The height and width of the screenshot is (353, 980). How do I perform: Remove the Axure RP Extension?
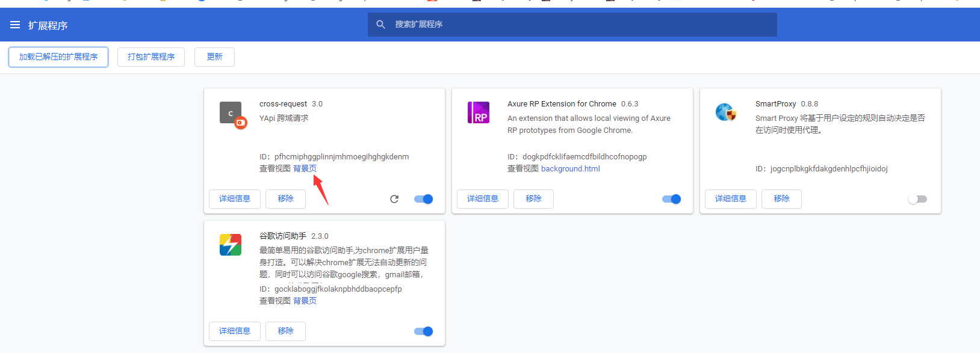pyautogui.click(x=533, y=199)
